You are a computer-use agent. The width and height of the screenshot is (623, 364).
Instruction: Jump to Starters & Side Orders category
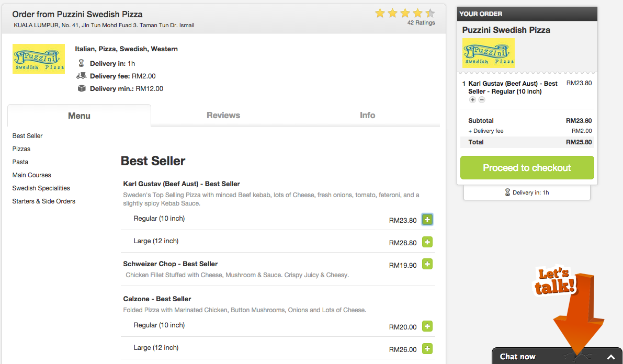(44, 201)
